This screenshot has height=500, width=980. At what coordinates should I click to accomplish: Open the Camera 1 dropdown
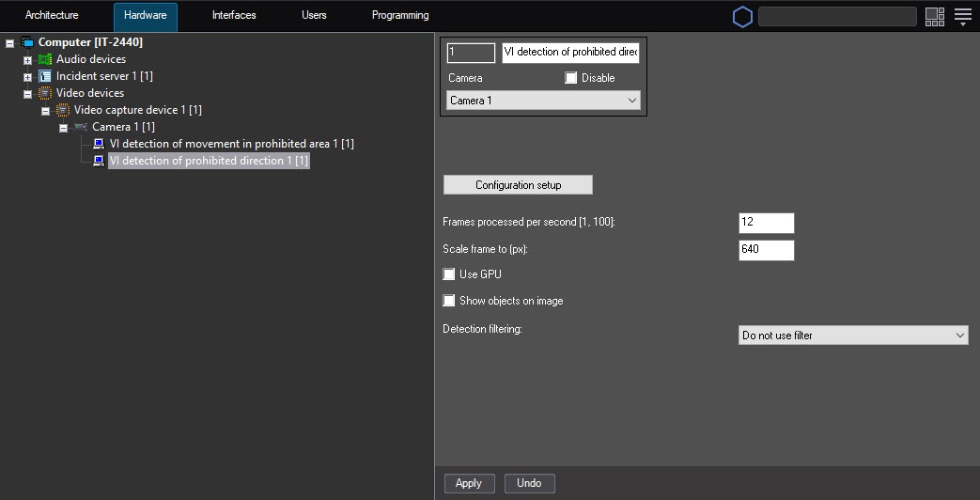tap(544, 100)
